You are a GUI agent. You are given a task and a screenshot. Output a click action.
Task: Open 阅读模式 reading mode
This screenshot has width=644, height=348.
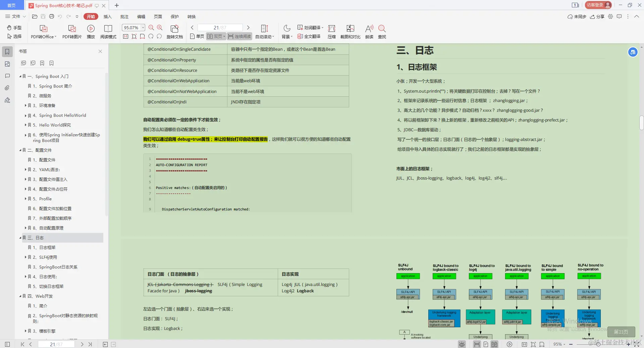(x=108, y=32)
